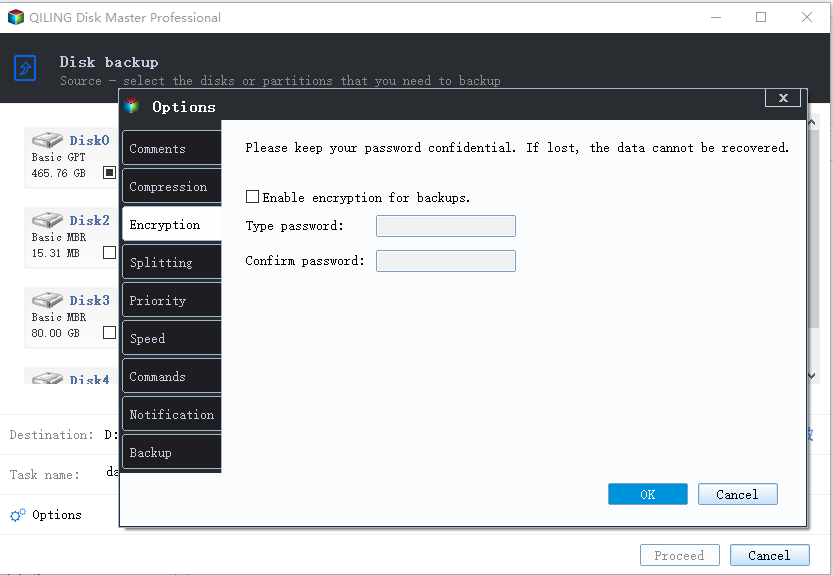Click the Confirm password field
Viewport: 833px width, 575px height.
446,261
